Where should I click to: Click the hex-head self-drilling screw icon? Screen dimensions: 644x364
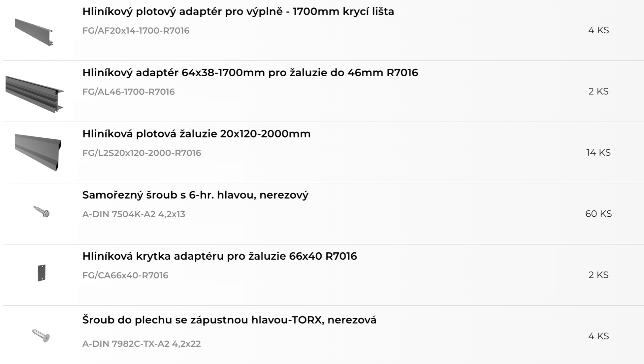[41, 211]
